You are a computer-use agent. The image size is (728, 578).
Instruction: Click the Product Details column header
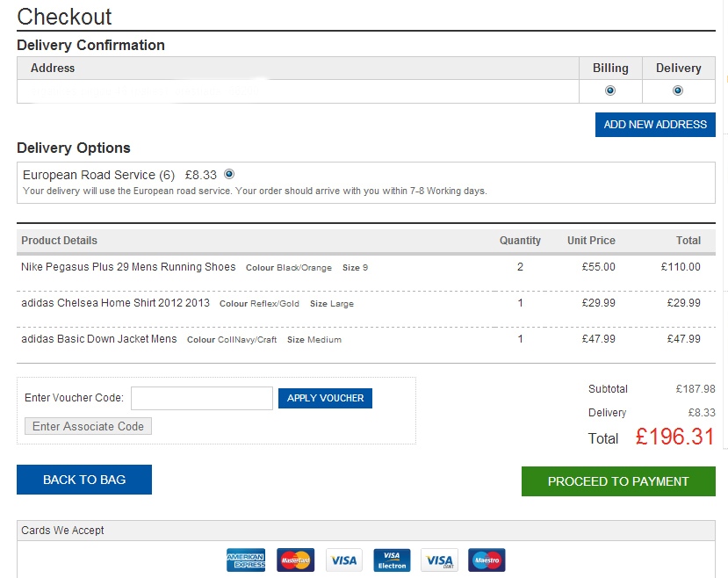coord(59,241)
